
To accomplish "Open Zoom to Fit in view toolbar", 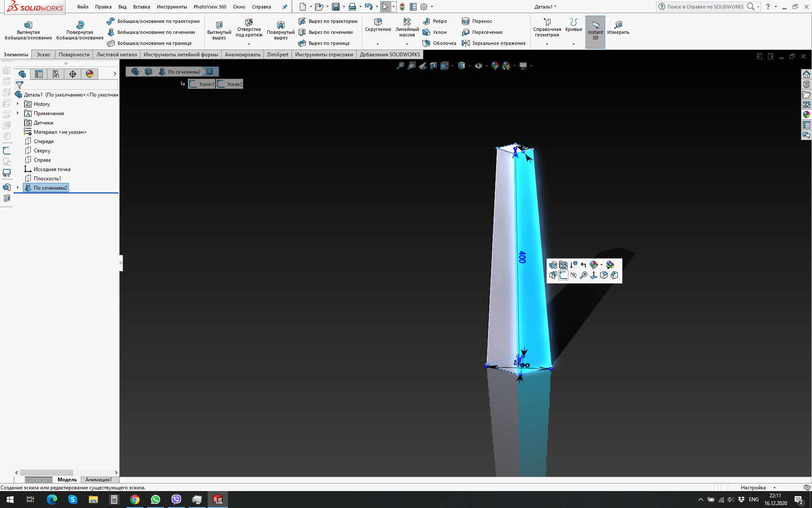I will tap(400, 66).
